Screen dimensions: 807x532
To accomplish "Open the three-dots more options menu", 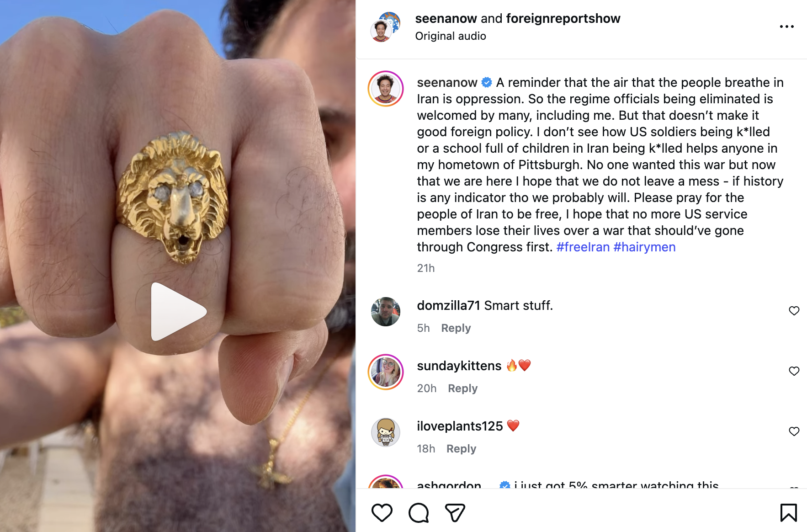I will point(786,27).
